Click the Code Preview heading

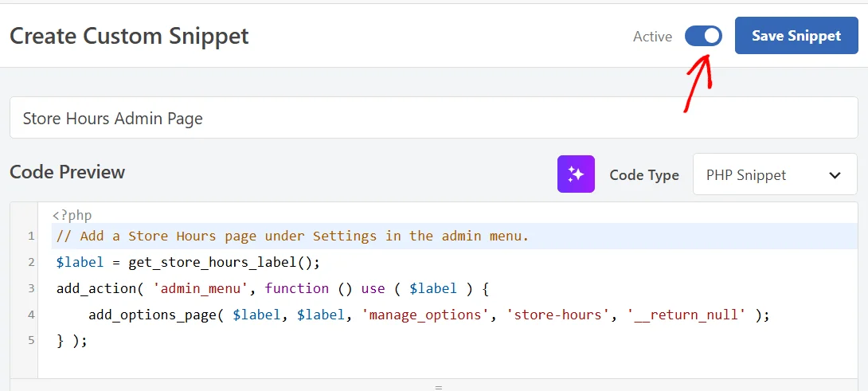tap(68, 172)
